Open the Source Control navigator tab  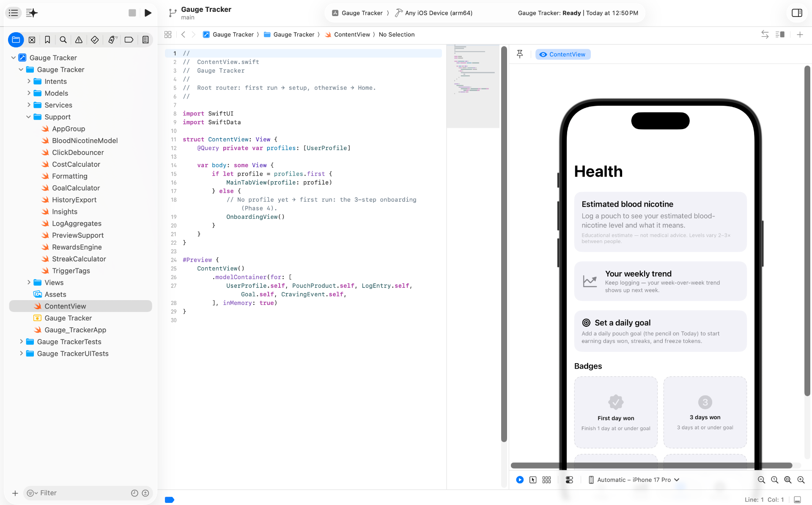coord(32,40)
